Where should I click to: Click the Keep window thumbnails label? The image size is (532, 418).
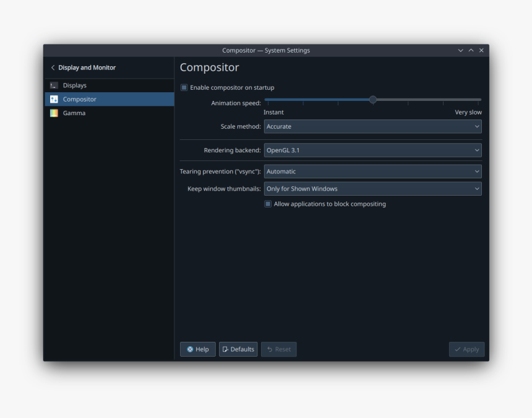coord(224,189)
